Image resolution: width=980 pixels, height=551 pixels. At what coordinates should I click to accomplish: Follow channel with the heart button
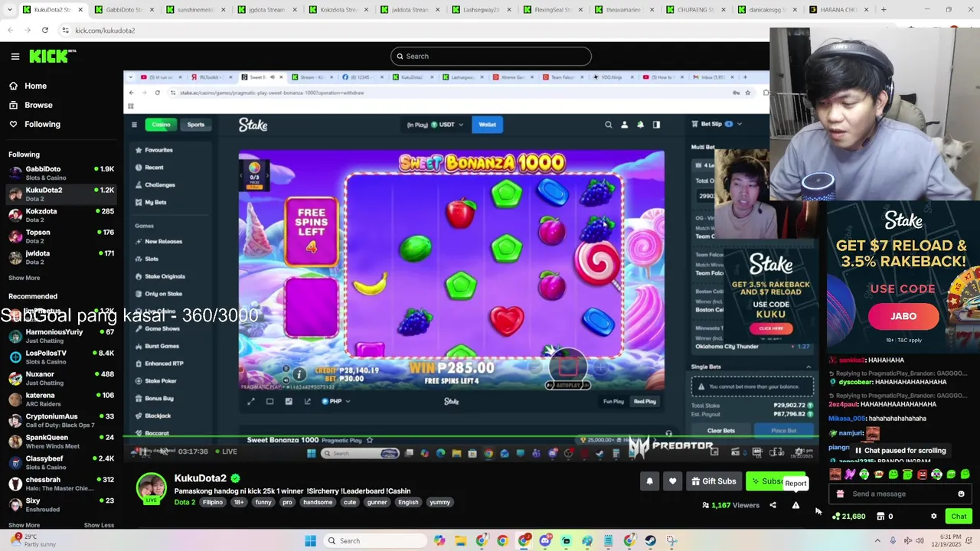click(672, 481)
